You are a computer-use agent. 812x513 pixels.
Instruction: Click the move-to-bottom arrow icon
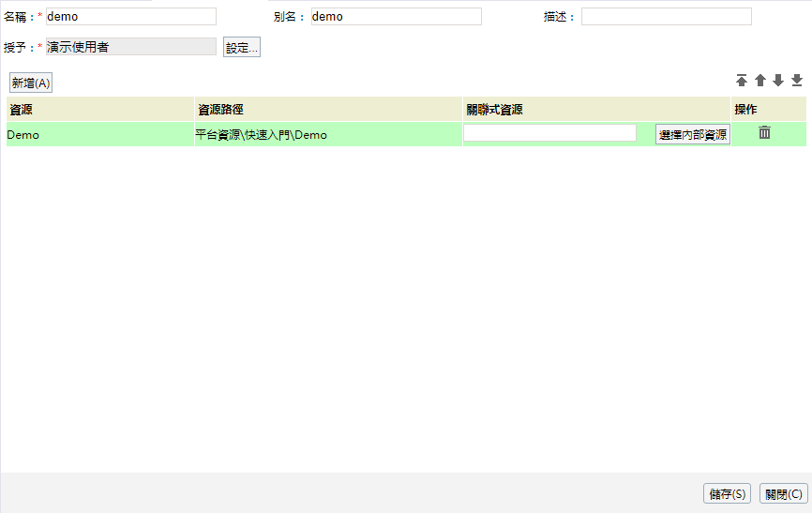point(797,81)
